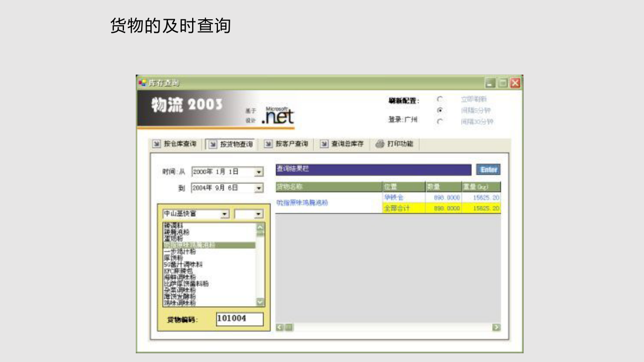Click the 查询结果栏 results title bar
This screenshot has height=362, width=644.
[x=373, y=169]
